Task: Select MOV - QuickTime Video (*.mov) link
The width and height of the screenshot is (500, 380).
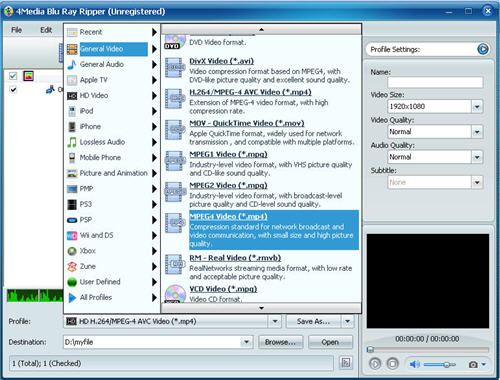Action: pyautogui.click(x=247, y=123)
